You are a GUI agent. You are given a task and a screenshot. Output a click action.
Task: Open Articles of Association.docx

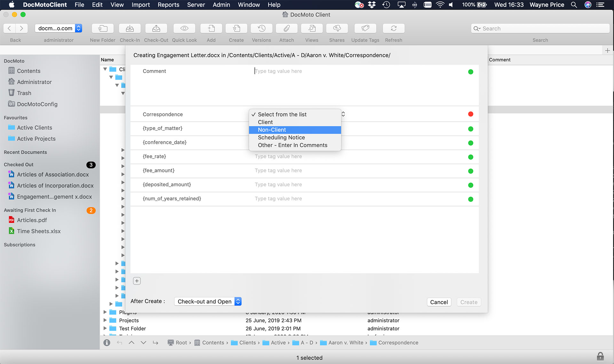pyautogui.click(x=49, y=174)
